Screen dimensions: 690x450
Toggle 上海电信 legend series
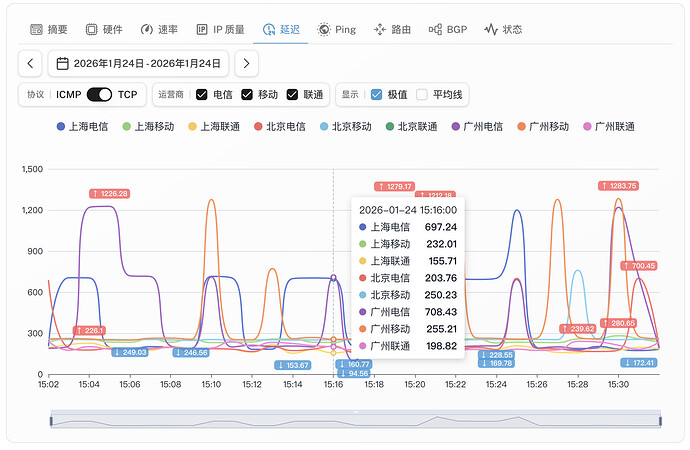[x=82, y=127]
